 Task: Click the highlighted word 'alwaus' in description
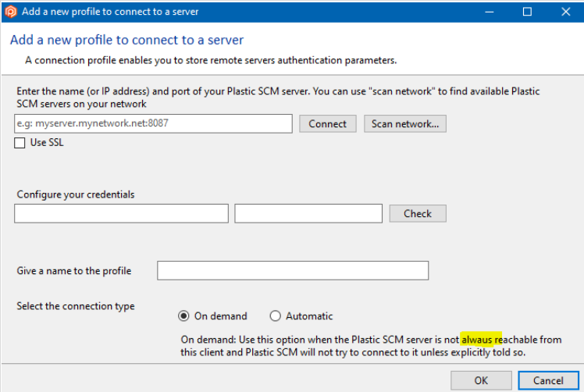click(477, 340)
